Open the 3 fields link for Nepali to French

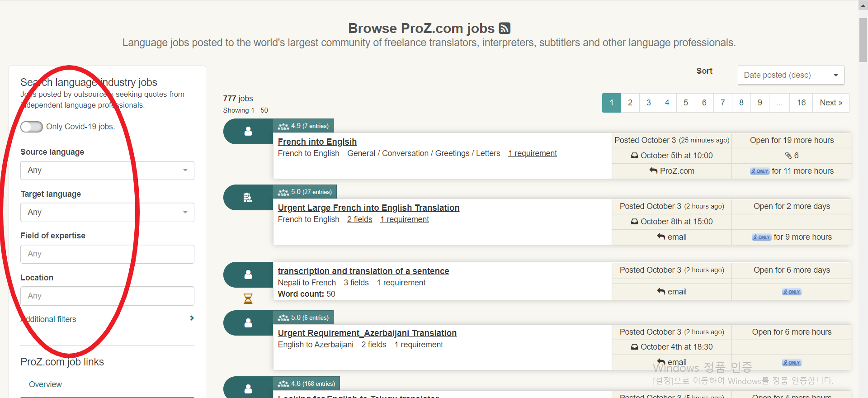[356, 283]
